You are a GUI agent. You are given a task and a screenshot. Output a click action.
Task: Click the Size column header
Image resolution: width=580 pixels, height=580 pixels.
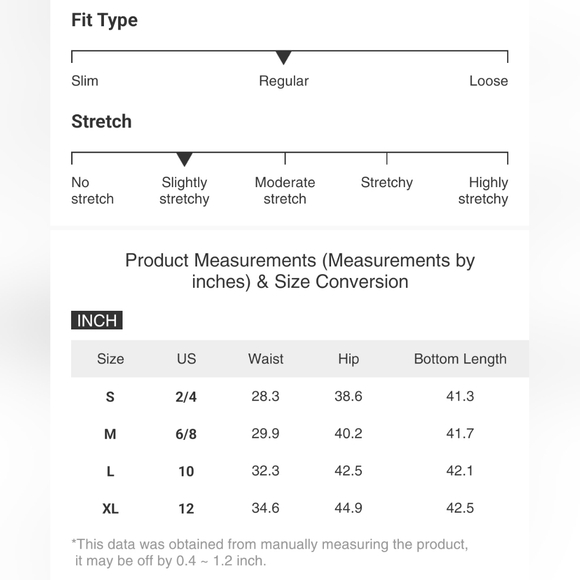(111, 359)
